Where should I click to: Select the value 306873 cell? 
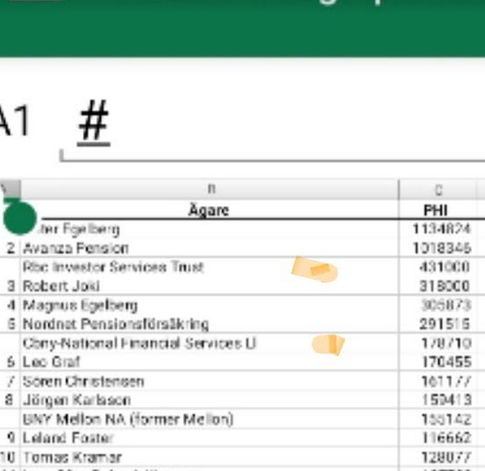[438, 305]
